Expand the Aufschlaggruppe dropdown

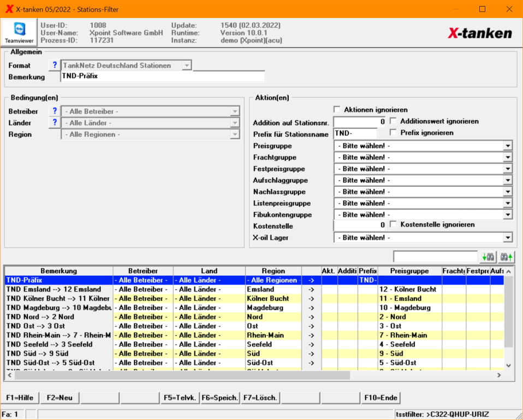[508, 180]
